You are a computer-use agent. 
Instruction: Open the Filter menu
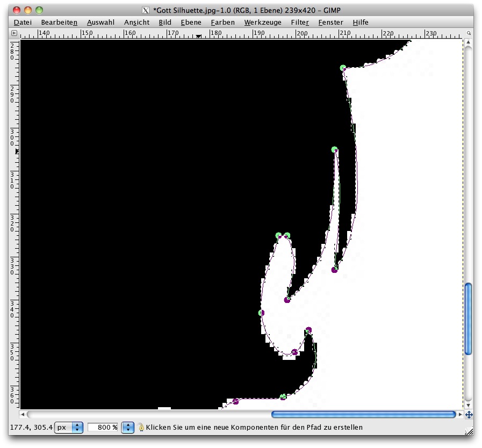(300, 23)
